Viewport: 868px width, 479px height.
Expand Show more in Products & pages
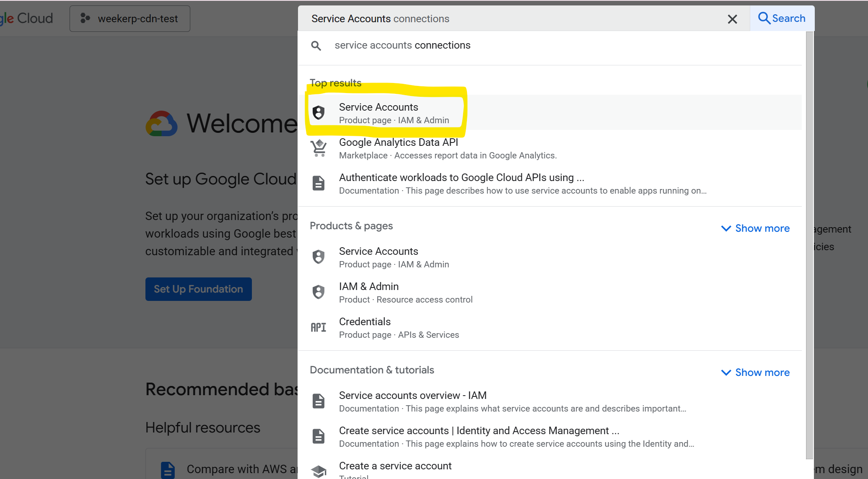755,228
